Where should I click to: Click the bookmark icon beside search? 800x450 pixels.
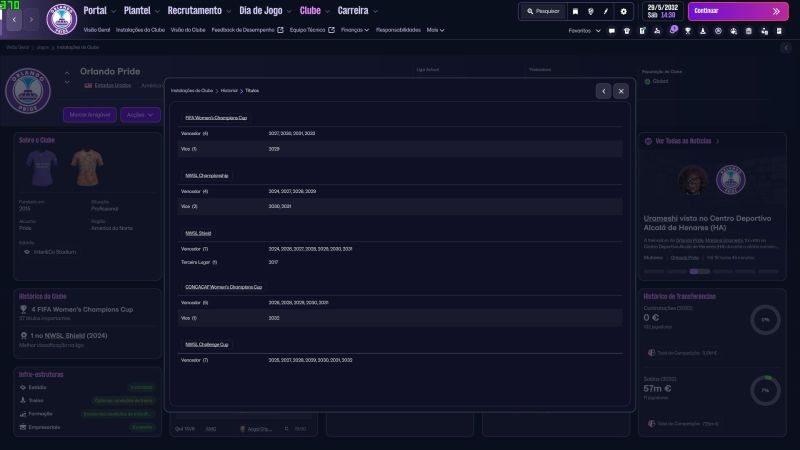pos(575,11)
